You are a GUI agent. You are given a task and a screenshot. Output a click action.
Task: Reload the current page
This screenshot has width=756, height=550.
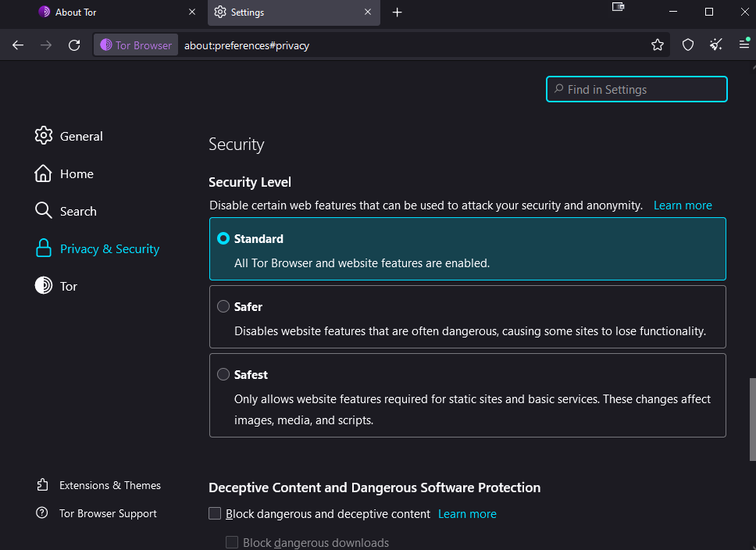pos(74,45)
